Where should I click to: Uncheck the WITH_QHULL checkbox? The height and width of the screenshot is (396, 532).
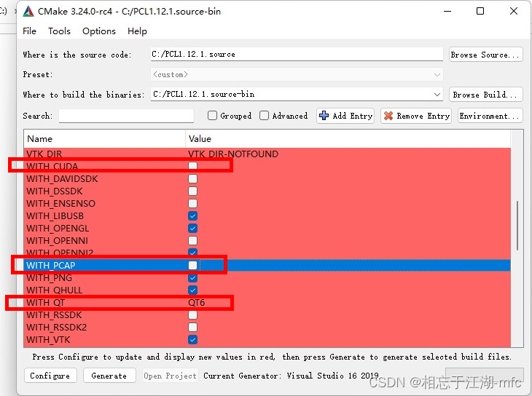pyautogui.click(x=192, y=290)
